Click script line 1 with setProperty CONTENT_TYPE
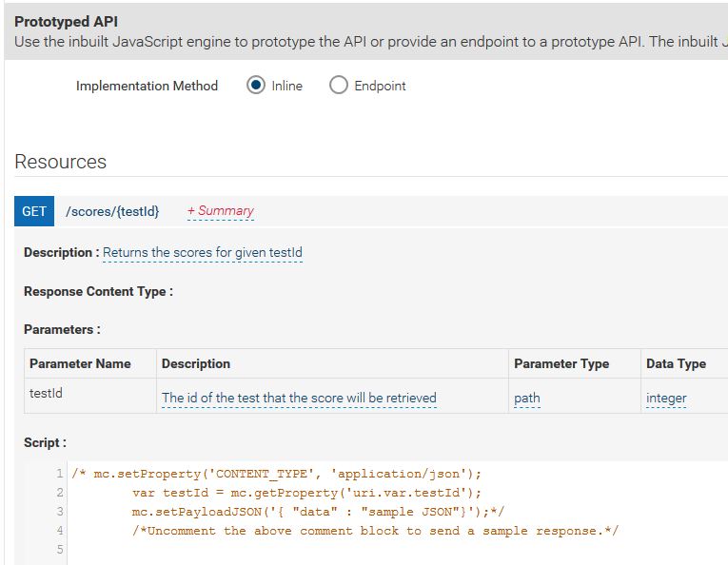This screenshot has width=728, height=565. tap(276, 474)
